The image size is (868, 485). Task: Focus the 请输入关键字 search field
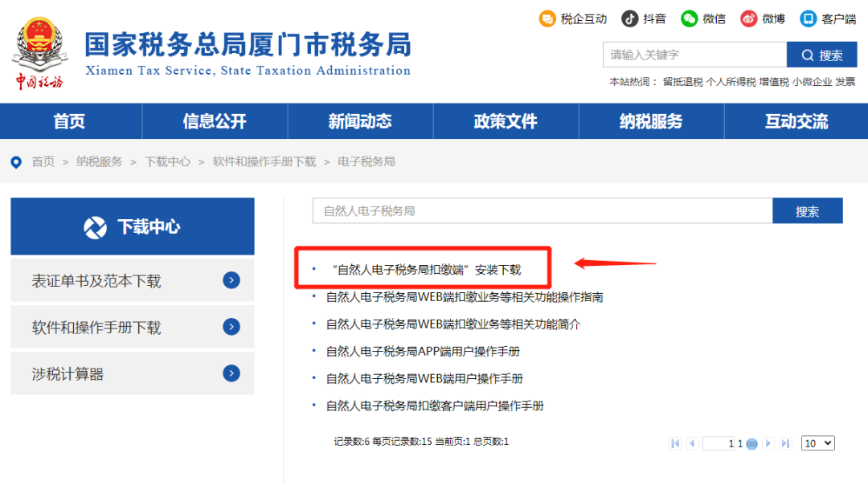(x=694, y=55)
